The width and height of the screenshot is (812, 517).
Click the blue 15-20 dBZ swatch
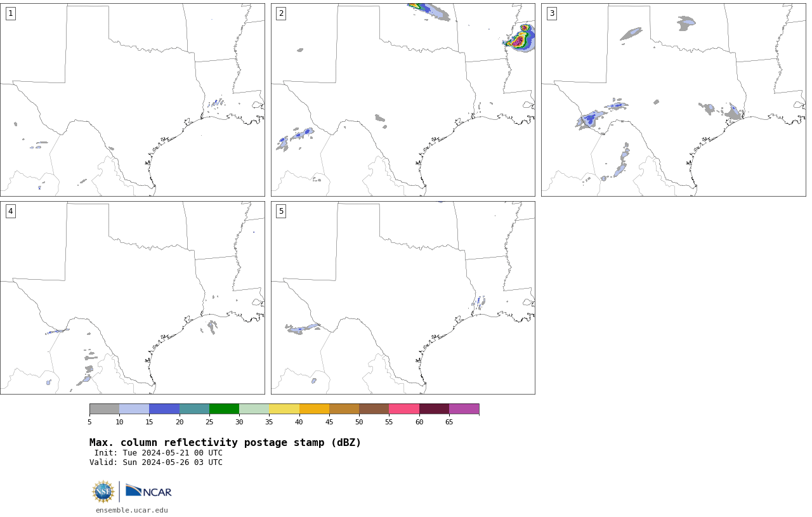click(164, 409)
